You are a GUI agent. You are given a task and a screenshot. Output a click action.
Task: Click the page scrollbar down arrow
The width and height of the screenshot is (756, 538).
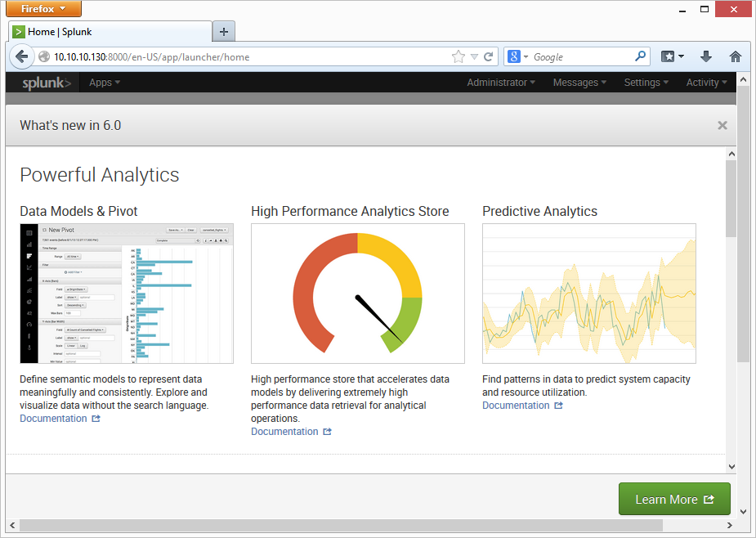(743, 512)
